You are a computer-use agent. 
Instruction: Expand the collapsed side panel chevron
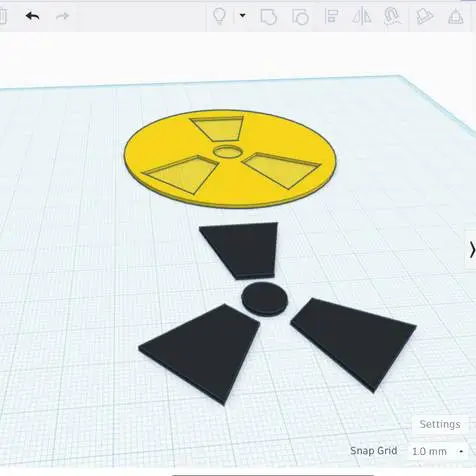point(472,250)
